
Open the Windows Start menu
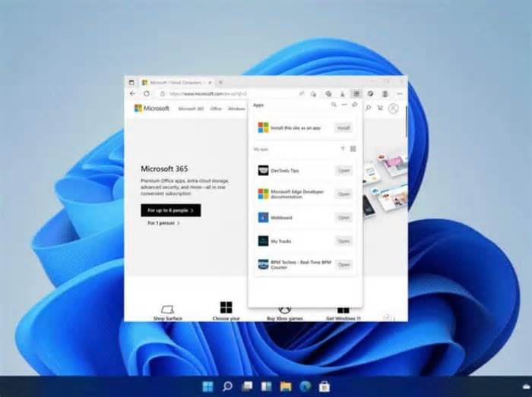207,386
